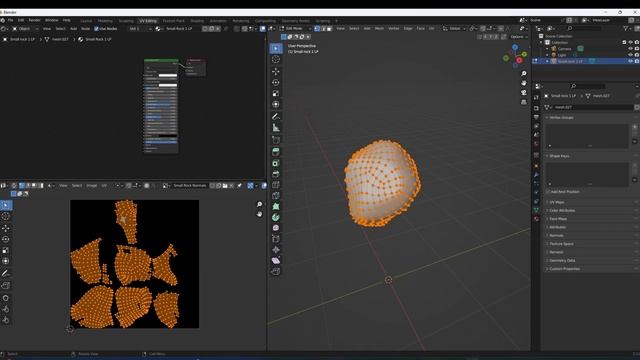This screenshot has height=360, width=640.
Task: Select the Edge Slide tool
Action: pyautogui.click(x=276, y=239)
